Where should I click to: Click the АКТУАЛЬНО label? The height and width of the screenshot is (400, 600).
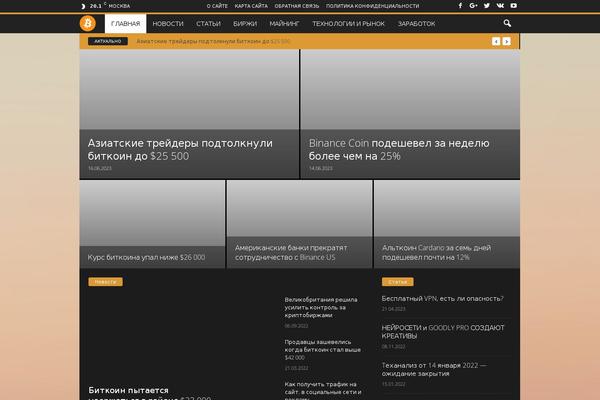pyautogui.click(x=108, y=41)
